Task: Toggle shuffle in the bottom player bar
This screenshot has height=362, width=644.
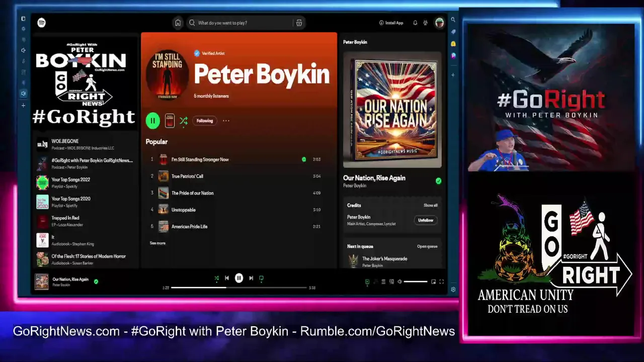Action: (216, 278)
